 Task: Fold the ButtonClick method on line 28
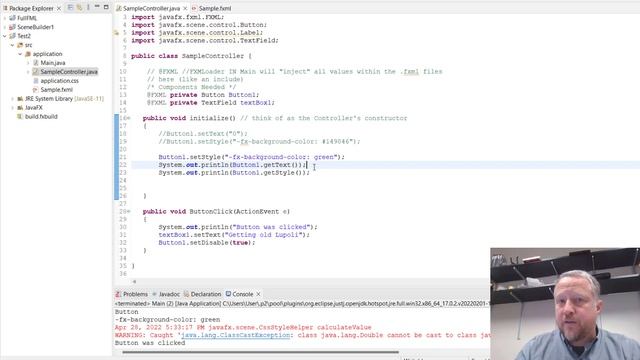(x=129, y=211)
